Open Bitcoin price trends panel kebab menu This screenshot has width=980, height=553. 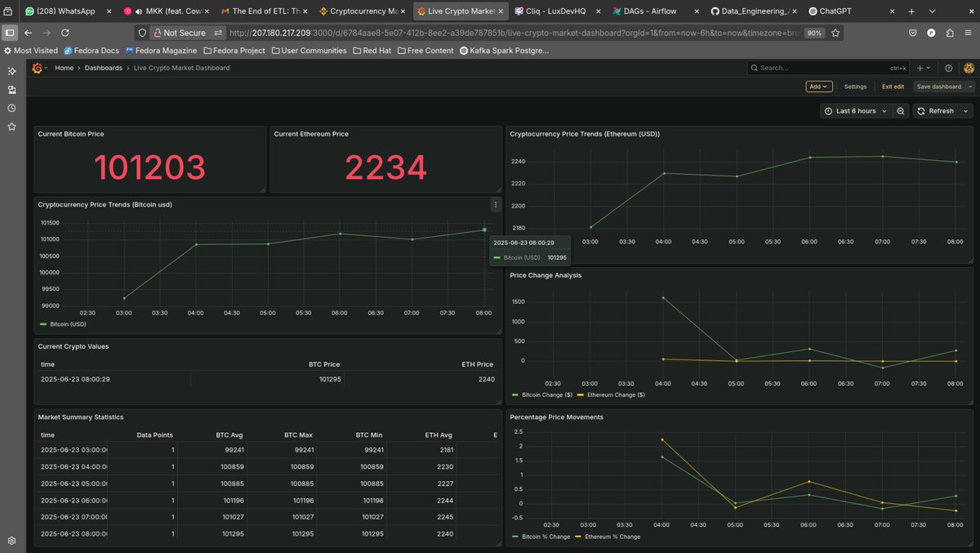(495, 205)
